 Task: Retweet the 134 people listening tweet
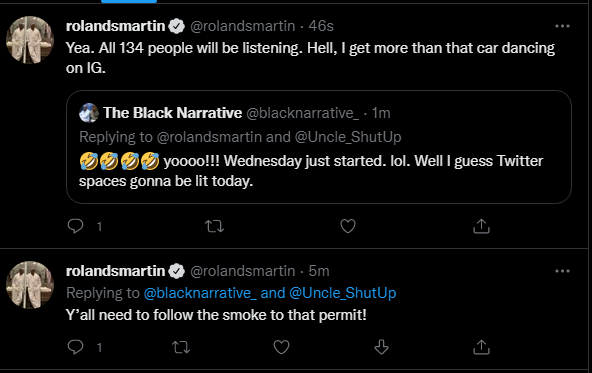[214, 226]
